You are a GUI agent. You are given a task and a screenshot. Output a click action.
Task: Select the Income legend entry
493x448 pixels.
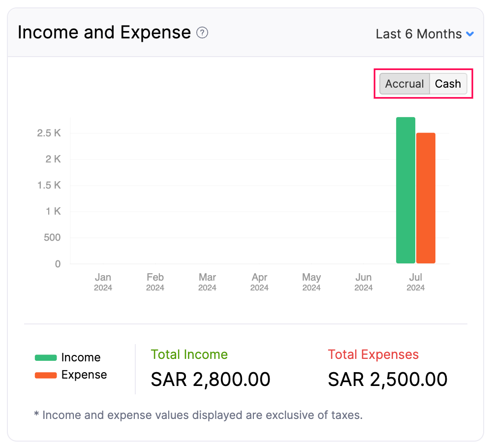tap(81, 357)
